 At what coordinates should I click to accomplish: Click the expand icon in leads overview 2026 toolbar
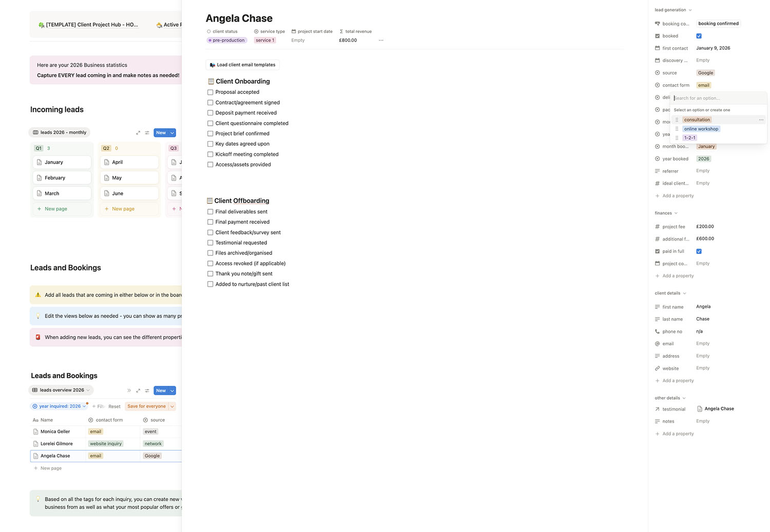(138, 390)
